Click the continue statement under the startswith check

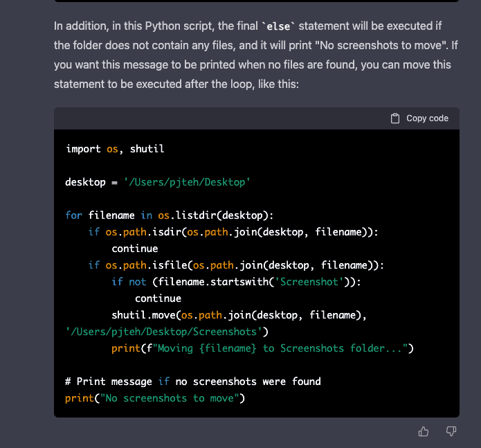tap(158, 298)
